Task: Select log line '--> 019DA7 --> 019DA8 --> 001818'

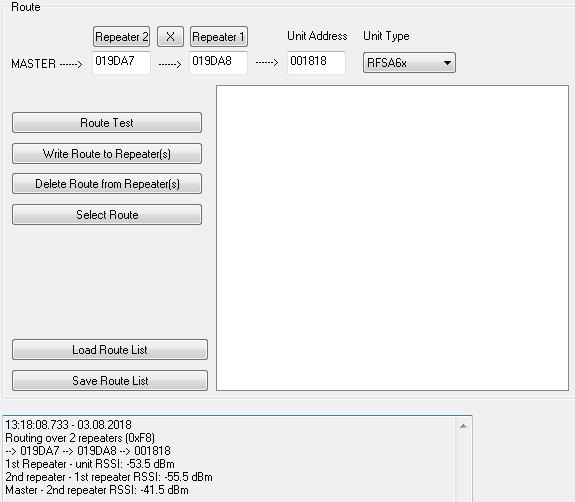Action: coord(88,451)
